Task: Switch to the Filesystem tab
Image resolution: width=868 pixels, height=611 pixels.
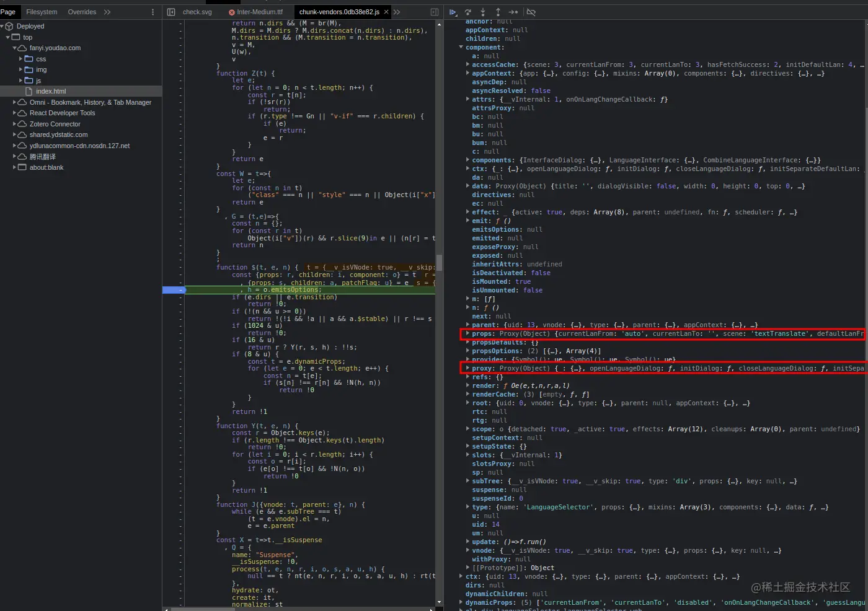Action: [x=42, y=12]
